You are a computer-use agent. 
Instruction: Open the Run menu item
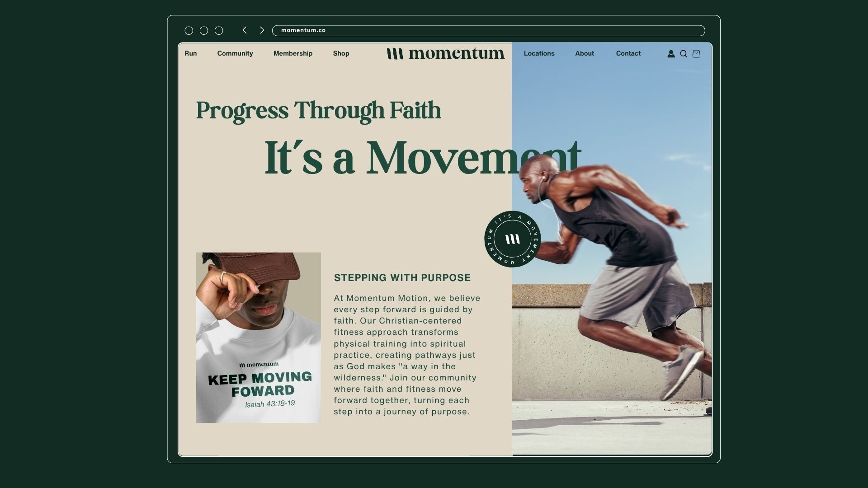[190, 53]
